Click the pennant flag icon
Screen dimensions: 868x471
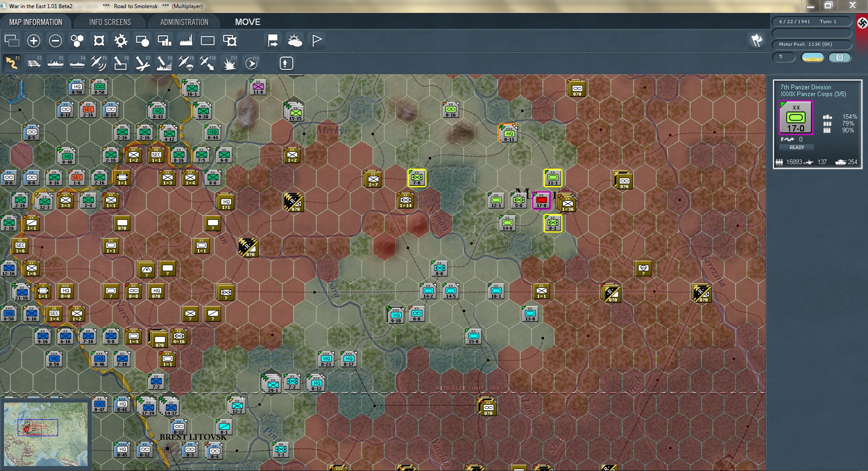coord(317,41)
